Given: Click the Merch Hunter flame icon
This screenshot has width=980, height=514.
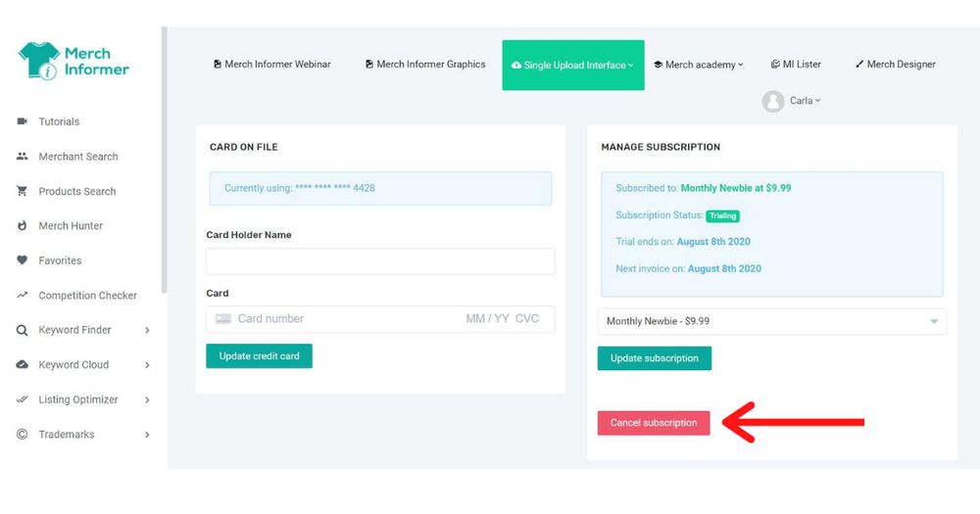Looking at the screenshot, I should (x=22, y=225).
